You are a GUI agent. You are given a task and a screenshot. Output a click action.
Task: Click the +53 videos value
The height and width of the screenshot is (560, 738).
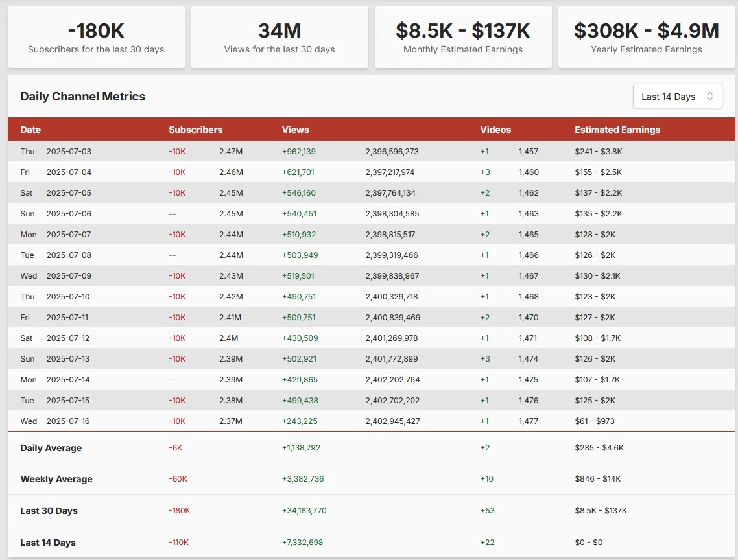pos(487,510)
